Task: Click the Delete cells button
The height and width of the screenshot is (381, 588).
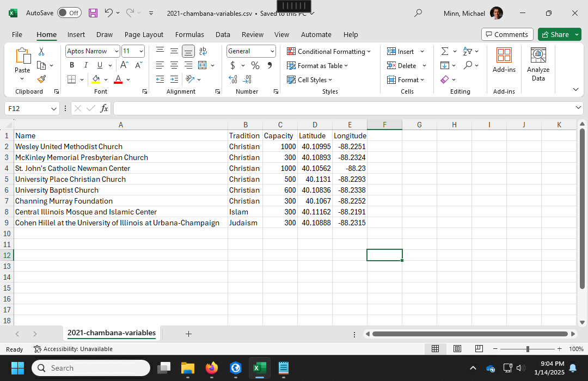Action: [x=402, y=66]
